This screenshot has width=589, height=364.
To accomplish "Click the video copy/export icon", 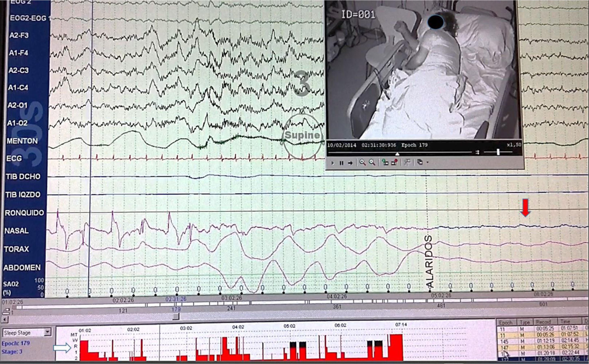I will [419, 162].
